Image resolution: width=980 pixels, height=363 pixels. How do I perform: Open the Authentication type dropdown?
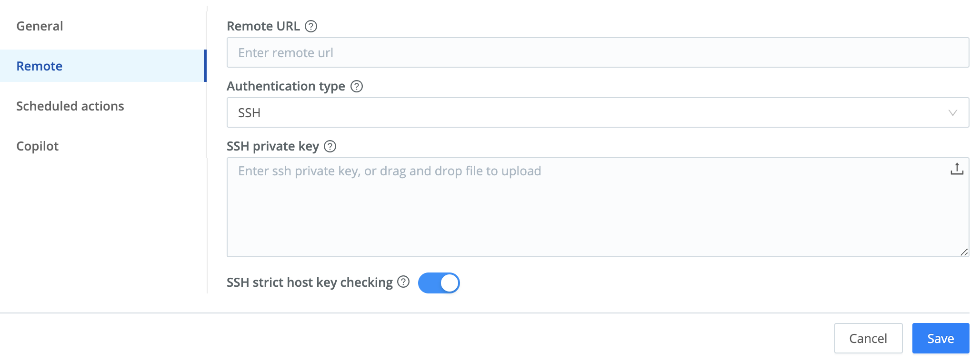point(598,113)
